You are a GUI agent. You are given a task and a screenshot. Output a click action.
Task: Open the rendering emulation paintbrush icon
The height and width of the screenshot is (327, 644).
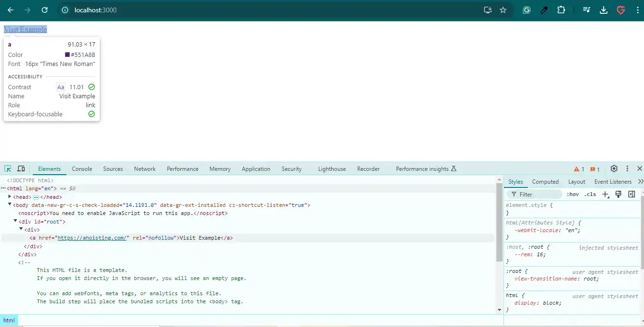(x=618, y=194)
